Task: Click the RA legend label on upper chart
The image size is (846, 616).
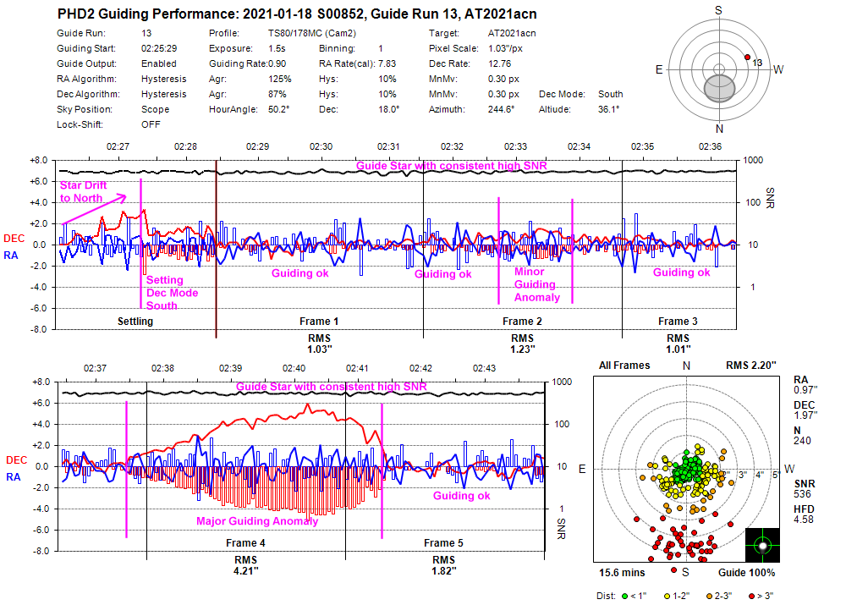Action: tap(11, 256)
